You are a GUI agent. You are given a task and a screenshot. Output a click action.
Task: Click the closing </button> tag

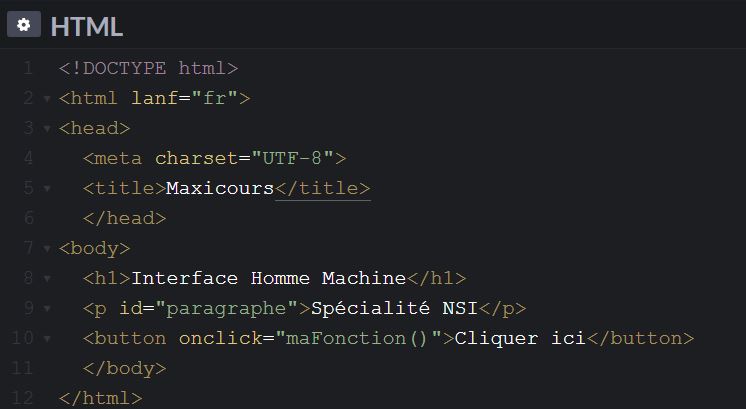click(640, 338)
